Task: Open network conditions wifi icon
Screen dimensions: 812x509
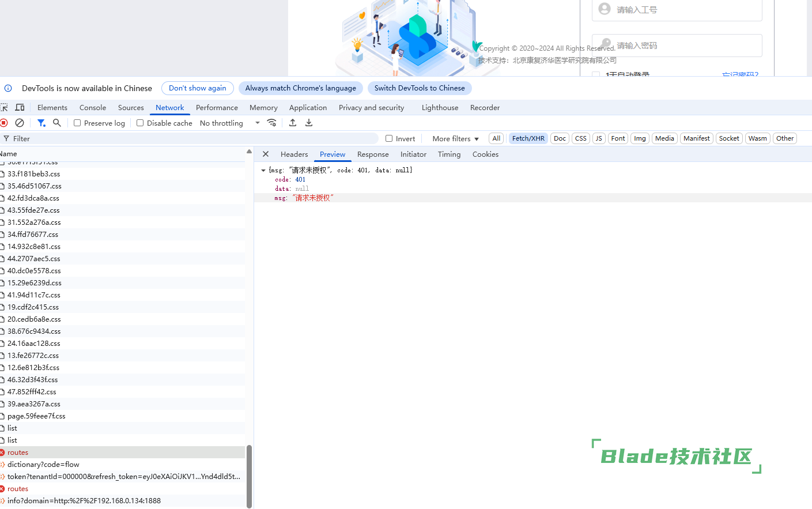Action: pos(272,123)
